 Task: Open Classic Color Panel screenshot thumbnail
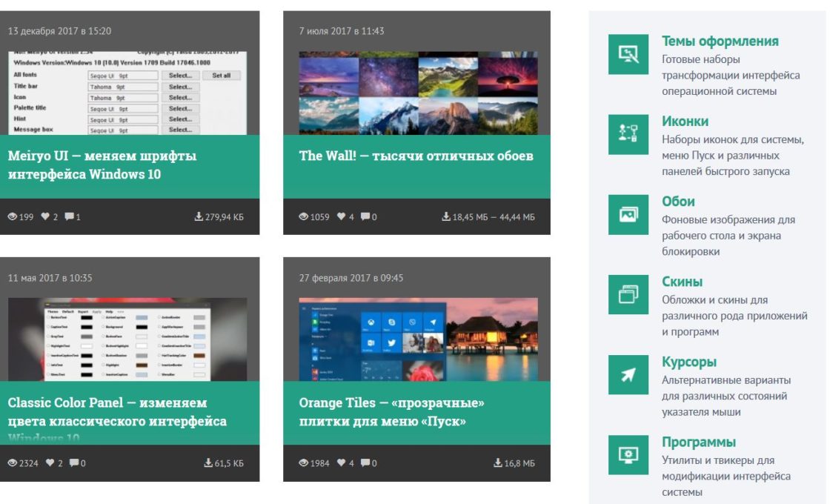coord(127,339)
